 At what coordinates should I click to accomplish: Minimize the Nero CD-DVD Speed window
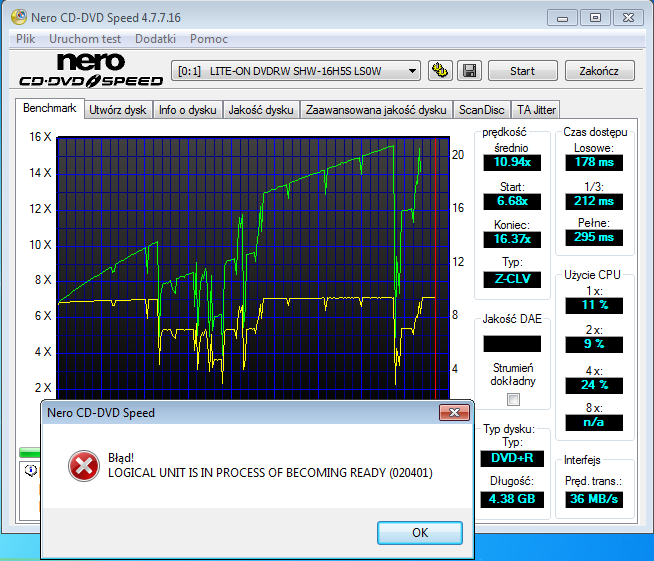point(562,18)
